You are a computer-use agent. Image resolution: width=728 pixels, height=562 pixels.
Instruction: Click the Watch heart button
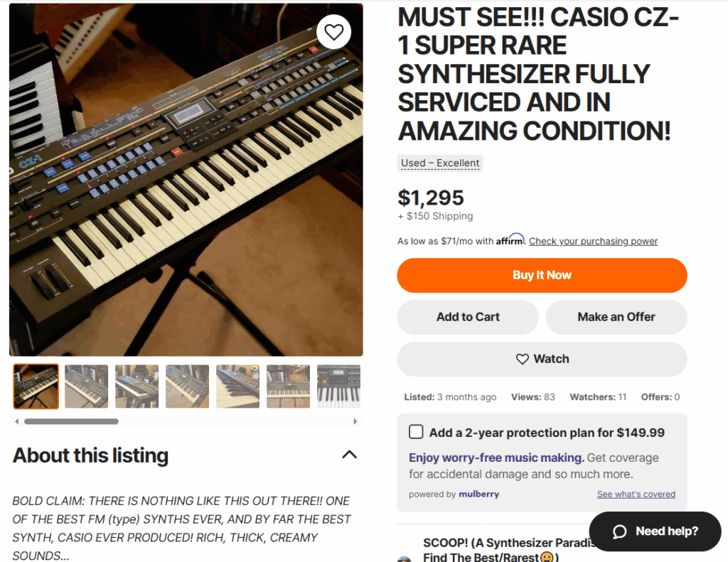point(542,359)
